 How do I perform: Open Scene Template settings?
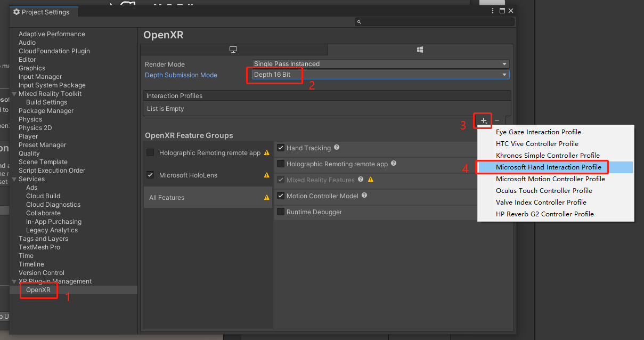pos(43,162)
